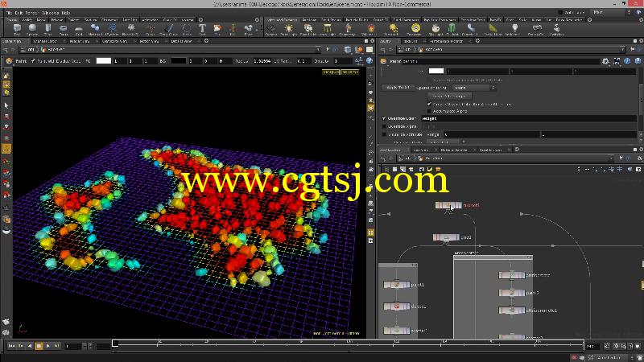Switch to the Material Palette tab
Screen dimensions: 644x362
[453, 150]
